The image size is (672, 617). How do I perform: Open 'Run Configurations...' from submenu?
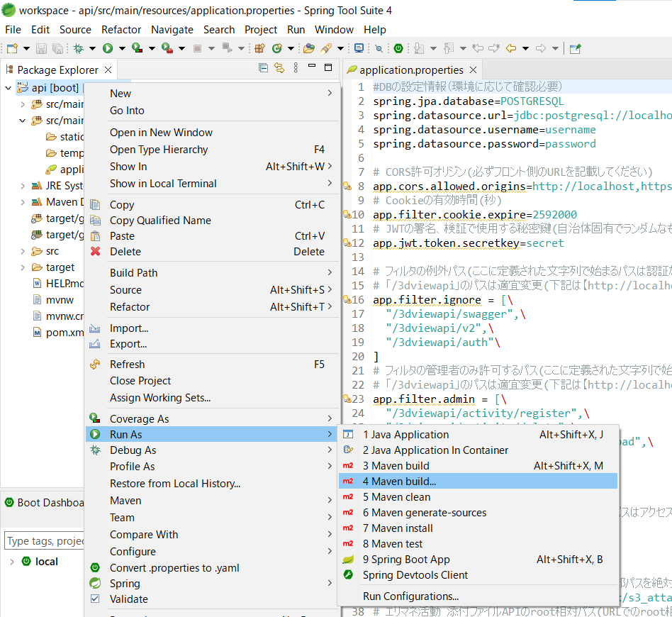[478, 596]
